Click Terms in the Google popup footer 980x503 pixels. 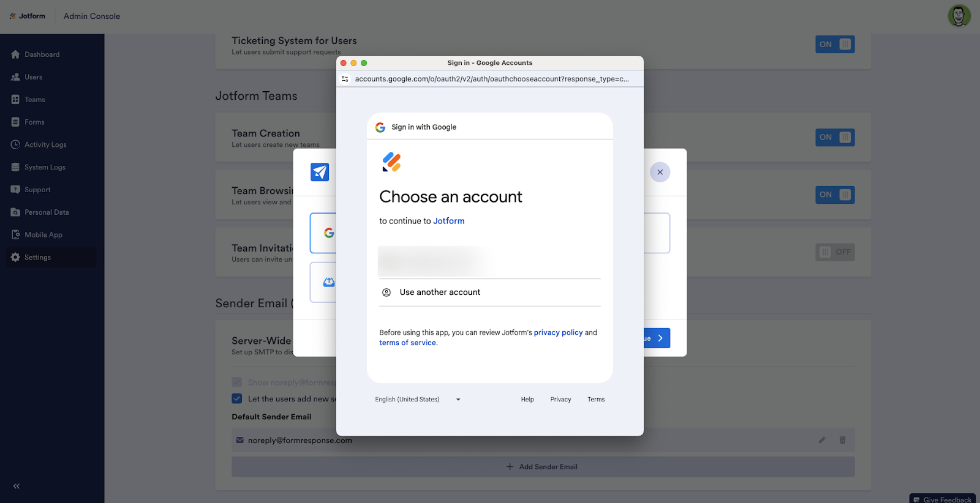click(x=596, y=400)
